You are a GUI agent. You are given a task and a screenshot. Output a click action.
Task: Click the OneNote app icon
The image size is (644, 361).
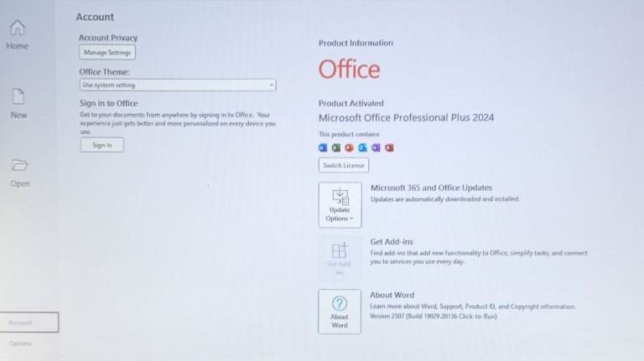pyautogui.click(x=376, y=147)
